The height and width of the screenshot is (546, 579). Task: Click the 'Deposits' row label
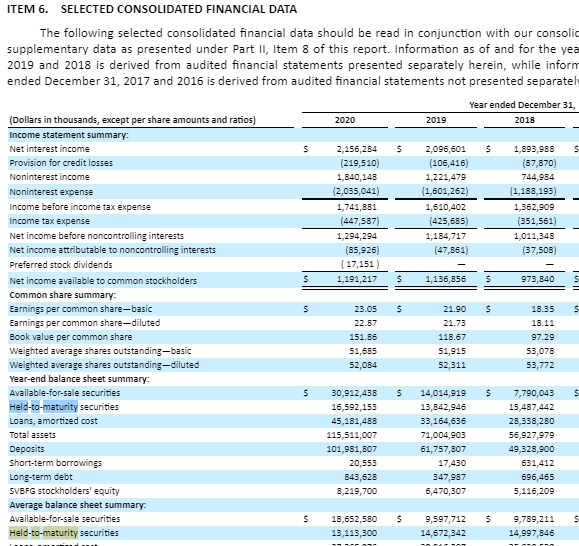[27, 449]
